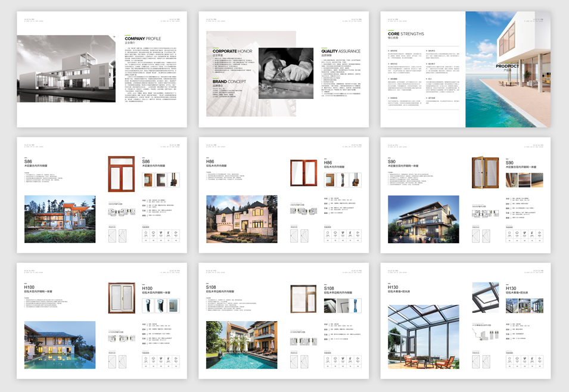Click the CORPORATE HONOR heading
Screen dimensions: 569x392
pyautogui.click(x=232, y=51)
